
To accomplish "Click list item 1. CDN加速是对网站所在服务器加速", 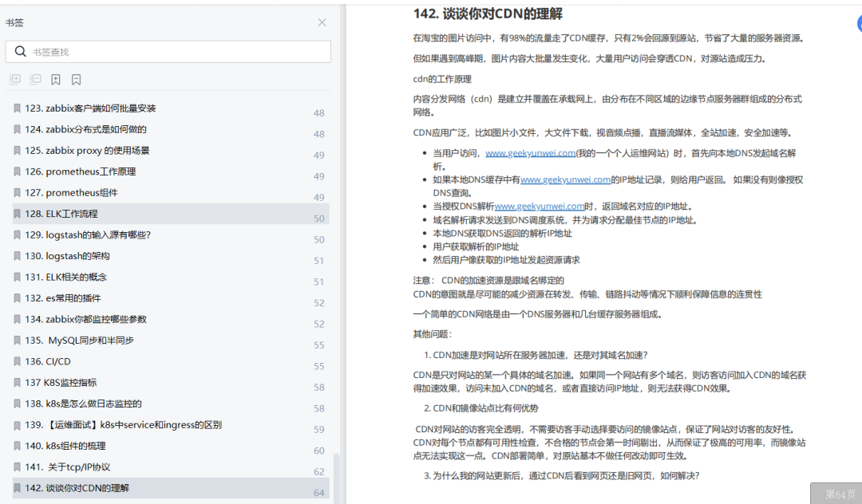I will click(536, 355).
